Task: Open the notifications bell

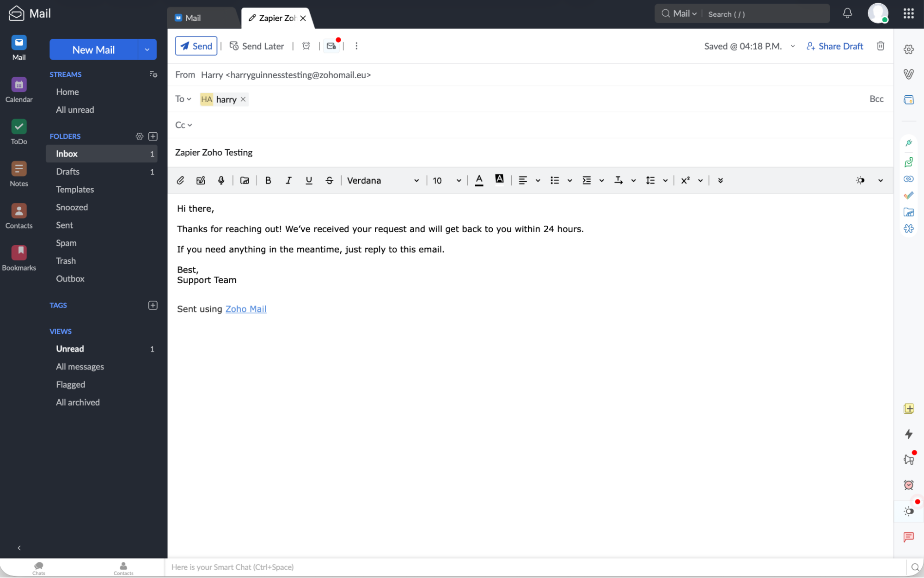Action: [848, 13]
